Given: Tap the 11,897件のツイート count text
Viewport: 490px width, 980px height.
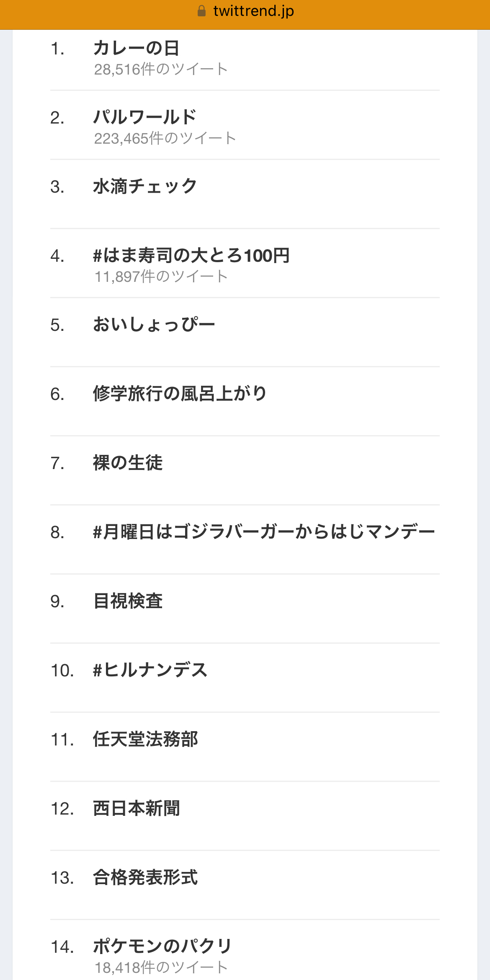Looking at the screenshot, I should tap(161, 276).
